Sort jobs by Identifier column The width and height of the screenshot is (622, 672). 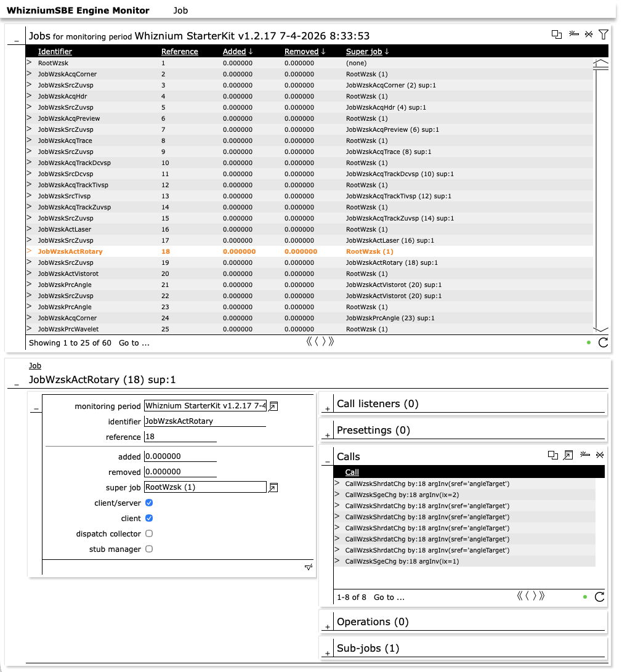coord(55,51)
